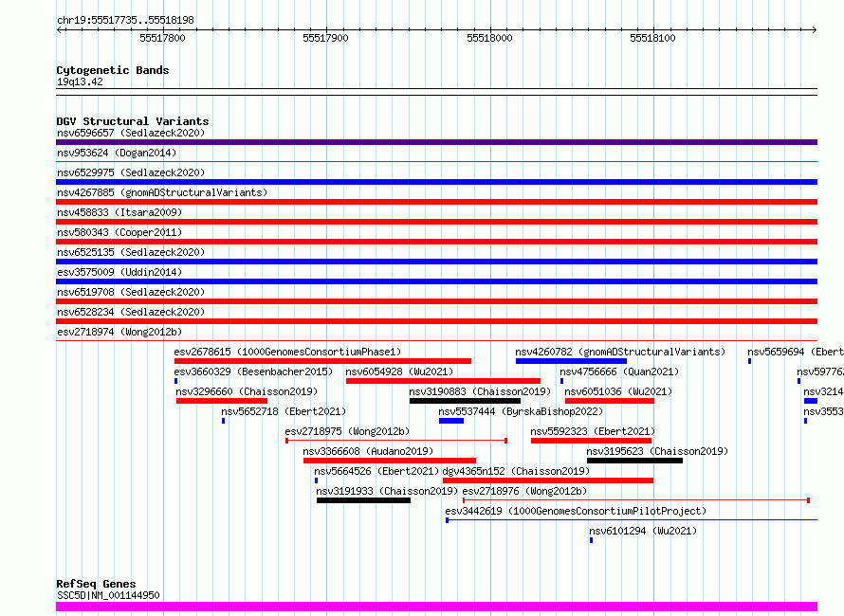This screenshot has height=616, width=844.
Task: Click the short blue bar under nsv5537444
Action: (x=451, y=421)
